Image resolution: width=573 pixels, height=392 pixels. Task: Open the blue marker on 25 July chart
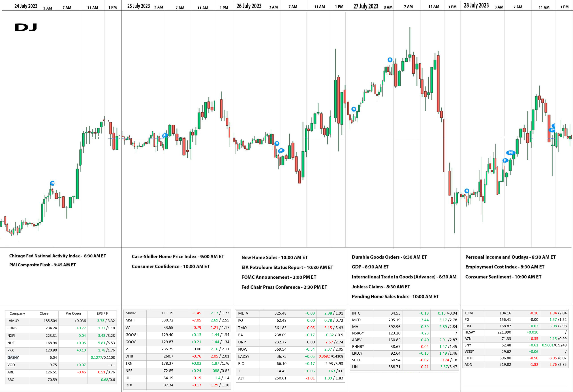point(165,135)
